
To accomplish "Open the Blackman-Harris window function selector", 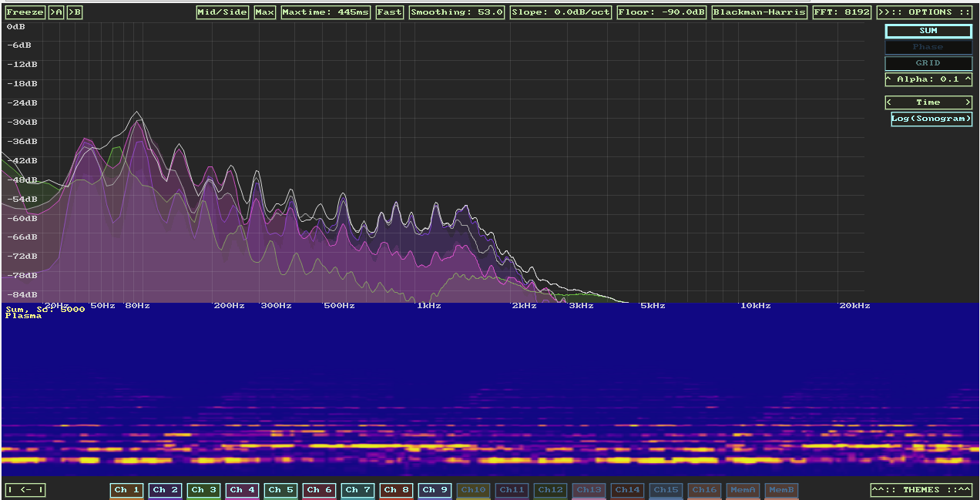I will [x=759, y=12].
